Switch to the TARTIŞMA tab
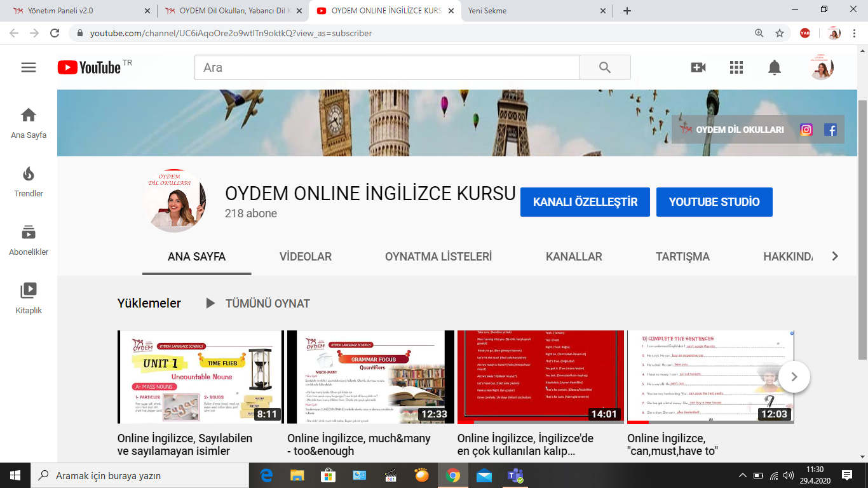 [683, 257]
